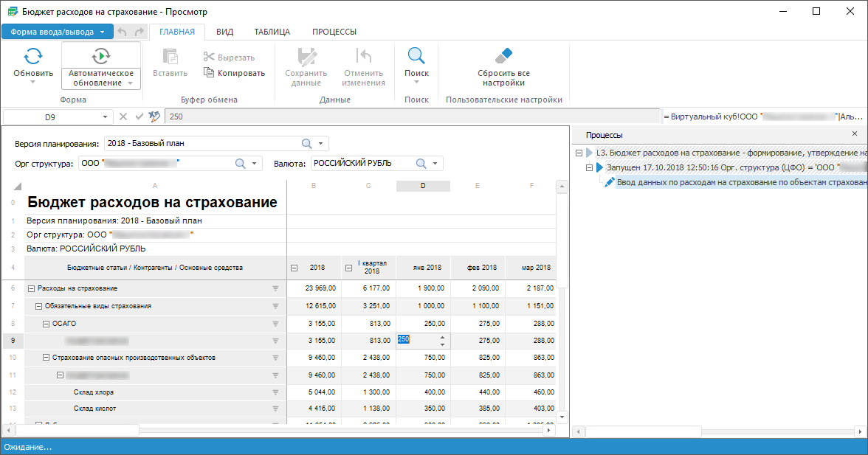Close the Процессы side panel
Screen dimensions: 868x455
[x=855, y=134]
